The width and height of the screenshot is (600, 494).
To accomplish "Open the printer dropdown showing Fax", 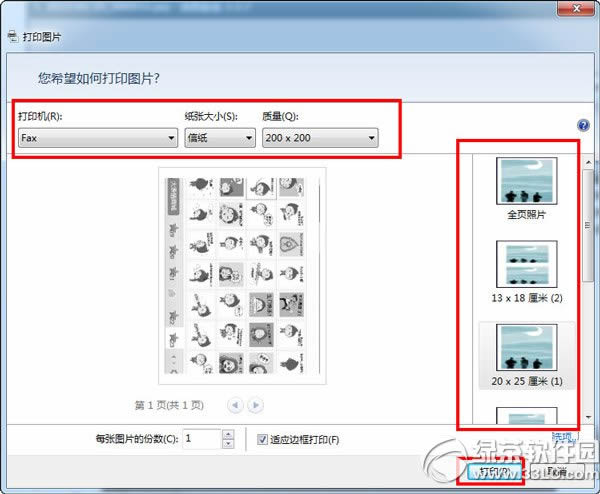I will (x=98, y=138).
